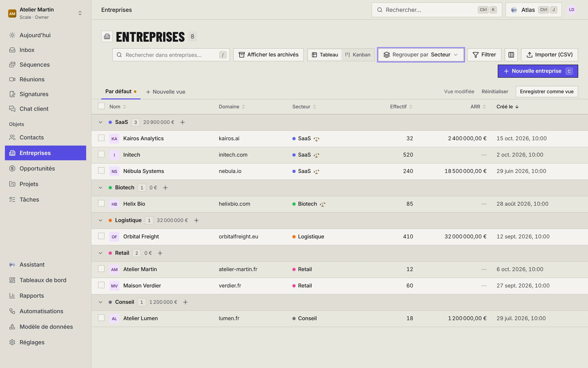Switch to the Kanban view
Image resolution: width=588 pixels, height=368 pixels.
tap(358, 55)
